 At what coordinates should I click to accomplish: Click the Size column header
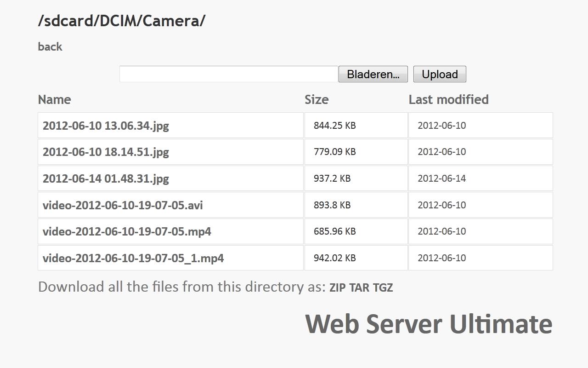[x=317, y=99]
